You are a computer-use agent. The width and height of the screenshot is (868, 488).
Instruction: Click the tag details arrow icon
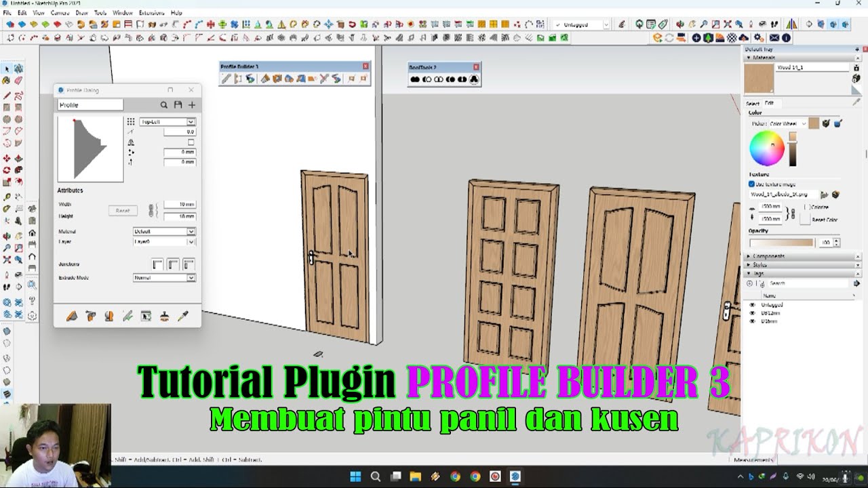856,283
